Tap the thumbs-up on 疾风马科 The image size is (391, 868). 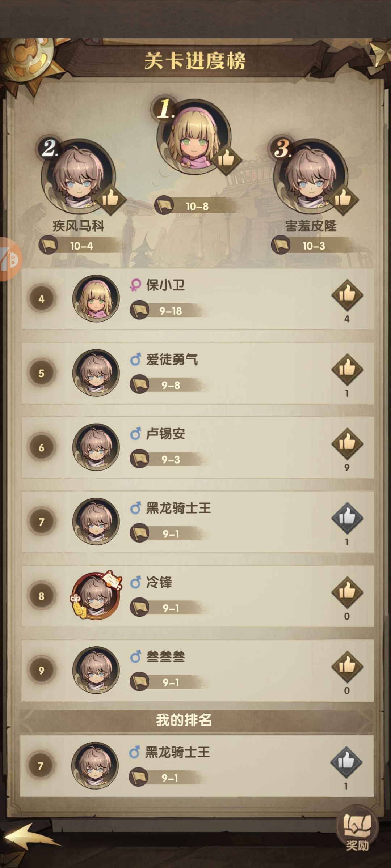pyautogui.click(x=111, y=198)
